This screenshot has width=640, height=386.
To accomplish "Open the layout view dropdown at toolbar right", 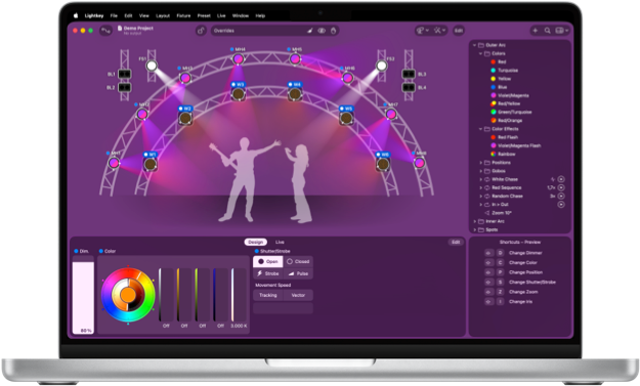I will pyautogui.click(x=562, y=31).
